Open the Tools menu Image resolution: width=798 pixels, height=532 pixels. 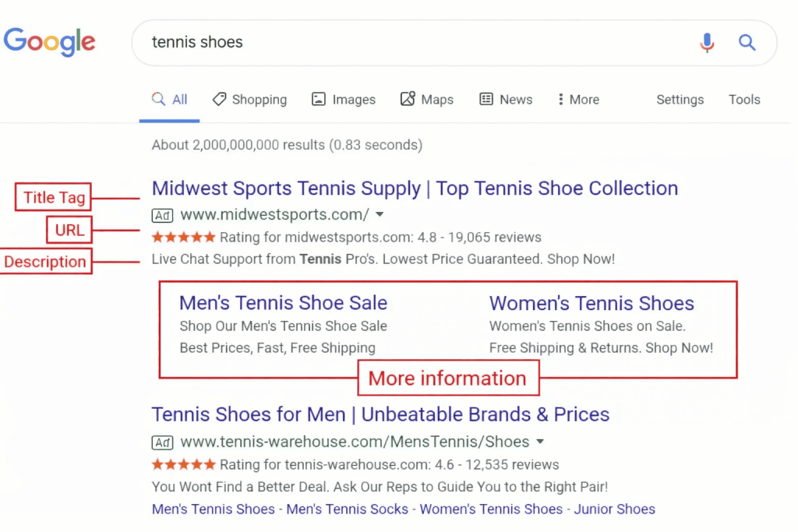pos(744,99)
